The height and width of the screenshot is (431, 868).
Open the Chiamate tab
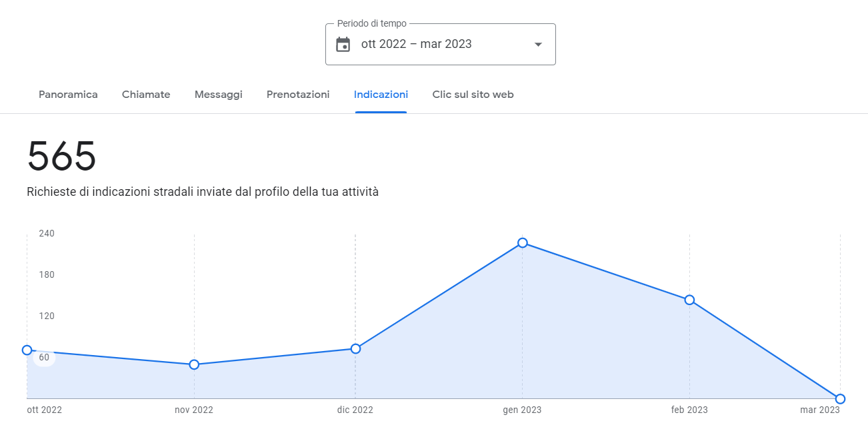(146, 95)
